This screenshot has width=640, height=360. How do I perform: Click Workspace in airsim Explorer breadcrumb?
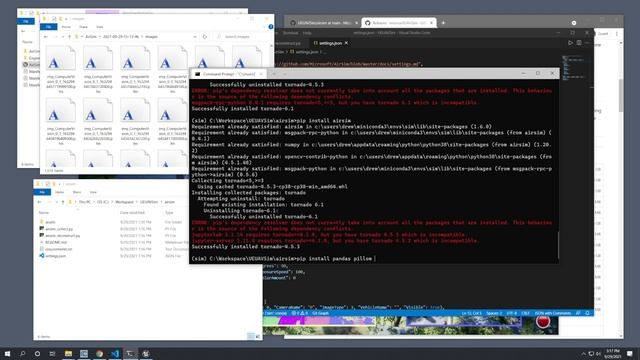[124, 202]
